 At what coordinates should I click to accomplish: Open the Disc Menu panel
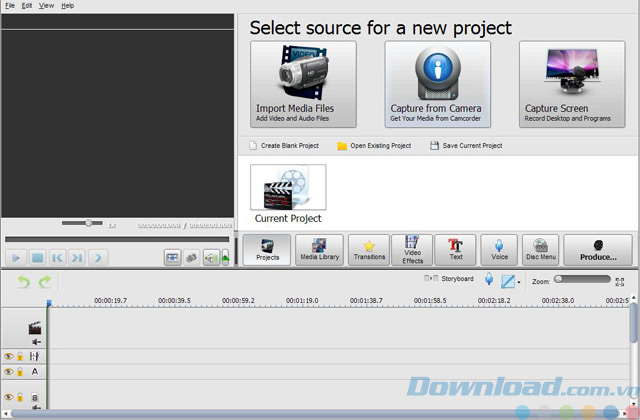540,250
